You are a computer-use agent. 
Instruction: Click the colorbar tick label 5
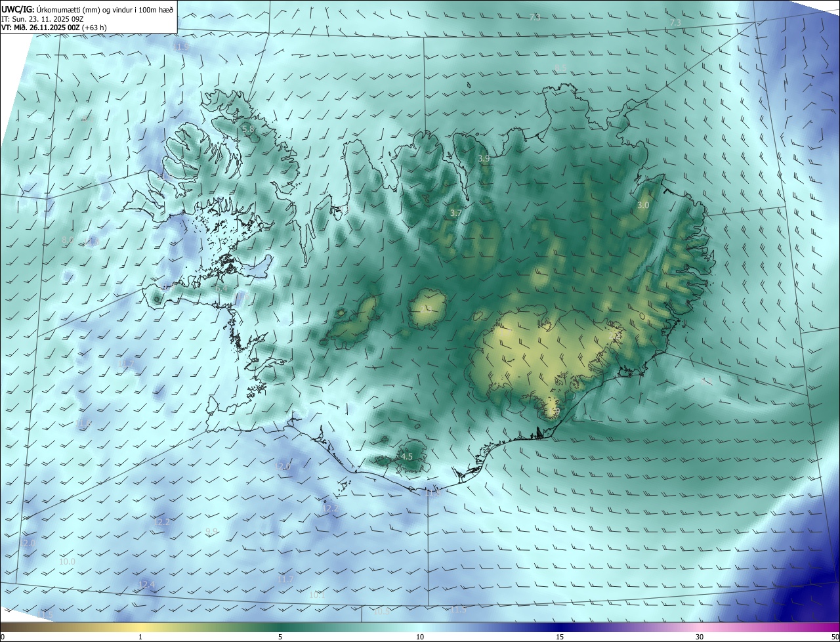pos(280,637)
